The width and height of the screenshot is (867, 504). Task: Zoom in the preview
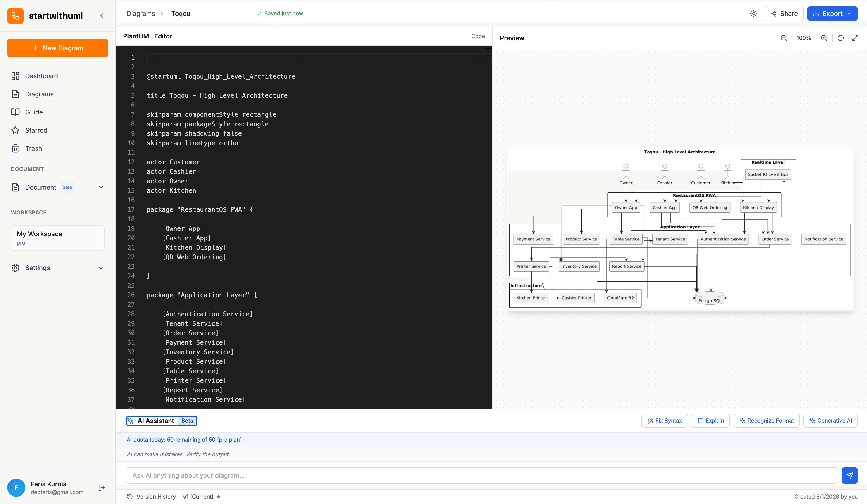(824, 38)
